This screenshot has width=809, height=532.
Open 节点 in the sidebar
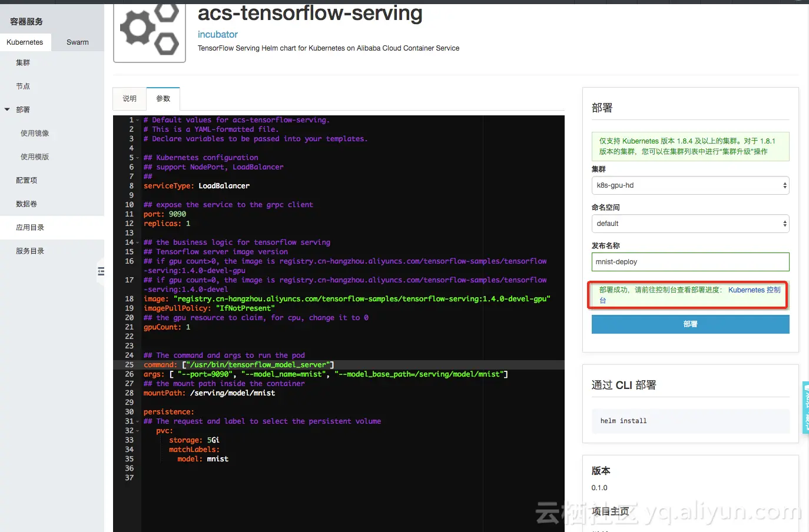(x=23, y=86)
